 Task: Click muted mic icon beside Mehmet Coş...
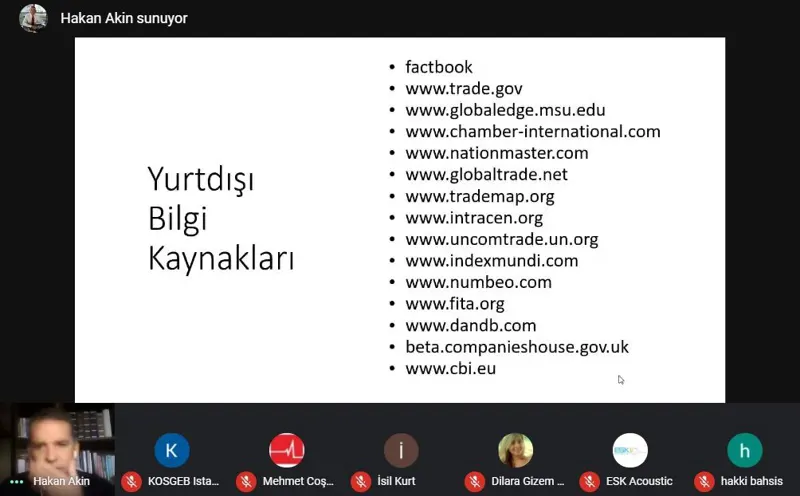coord(246,481)
